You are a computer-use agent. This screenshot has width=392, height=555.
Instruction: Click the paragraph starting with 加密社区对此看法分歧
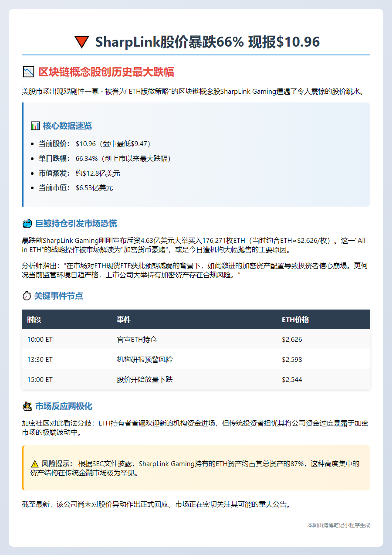(196, 429)
